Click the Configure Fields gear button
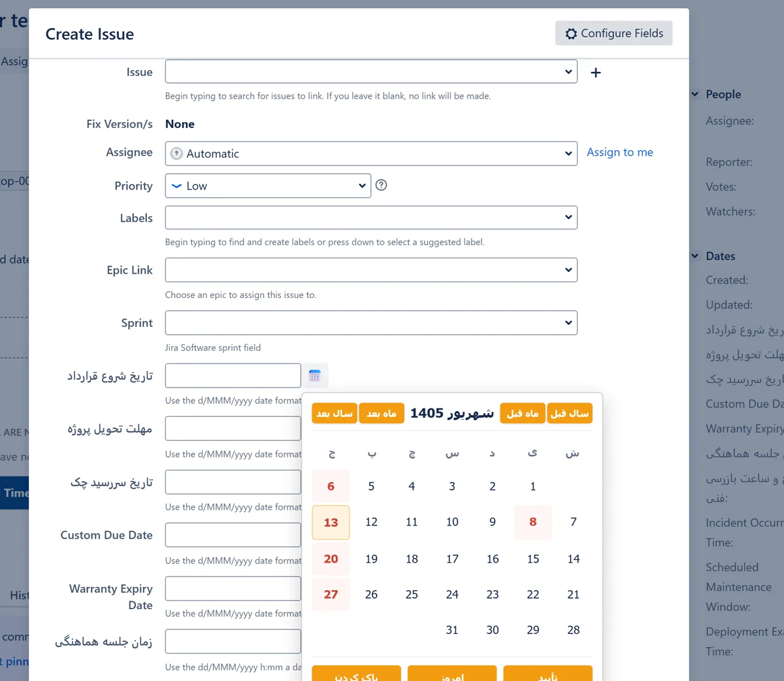The width and height of the screenshot is (784, 681). tap(613, 33)
